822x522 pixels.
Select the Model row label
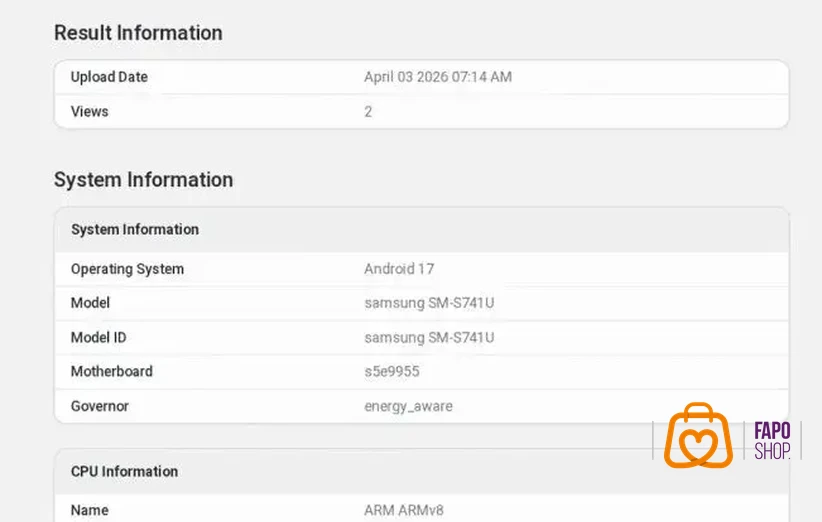point(90,303)
